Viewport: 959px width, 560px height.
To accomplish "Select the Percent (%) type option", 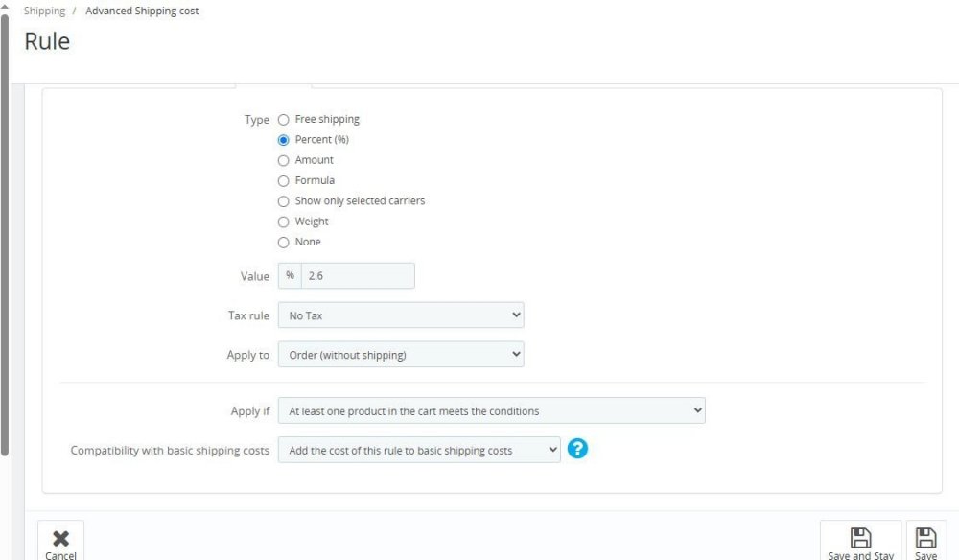I will pyautogui.click(x=283, y=140).
